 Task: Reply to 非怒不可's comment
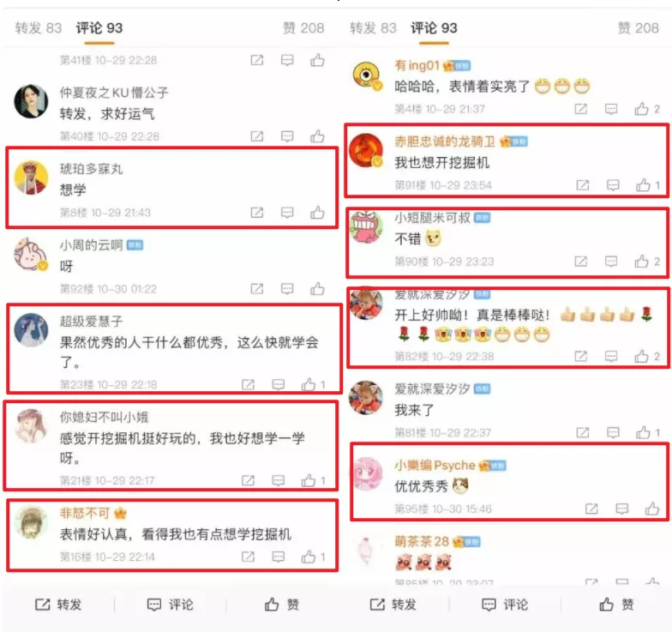click(279, 557)
